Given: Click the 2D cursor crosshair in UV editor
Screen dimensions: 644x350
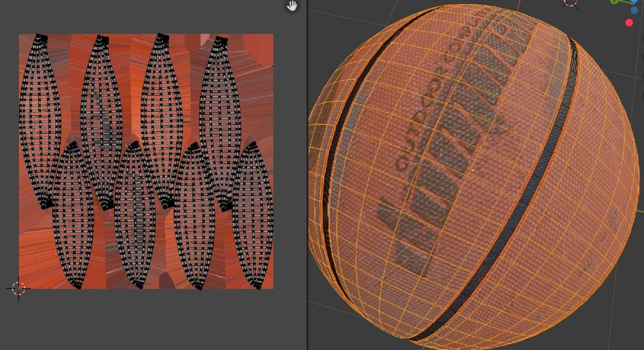Looking at the screenshot, I should pyautogui.click(x=18, y=288).
